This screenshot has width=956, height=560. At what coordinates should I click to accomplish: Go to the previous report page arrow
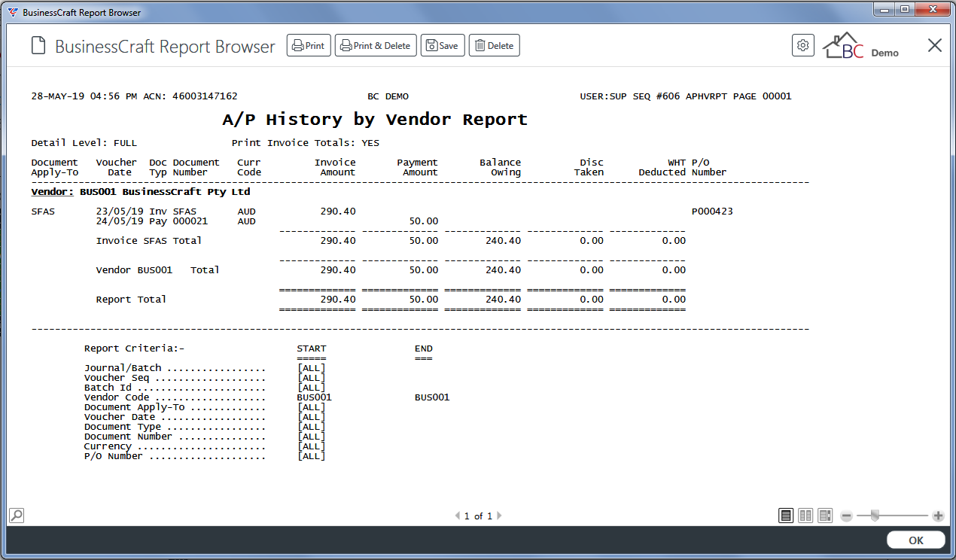click(x=457, y=516)
